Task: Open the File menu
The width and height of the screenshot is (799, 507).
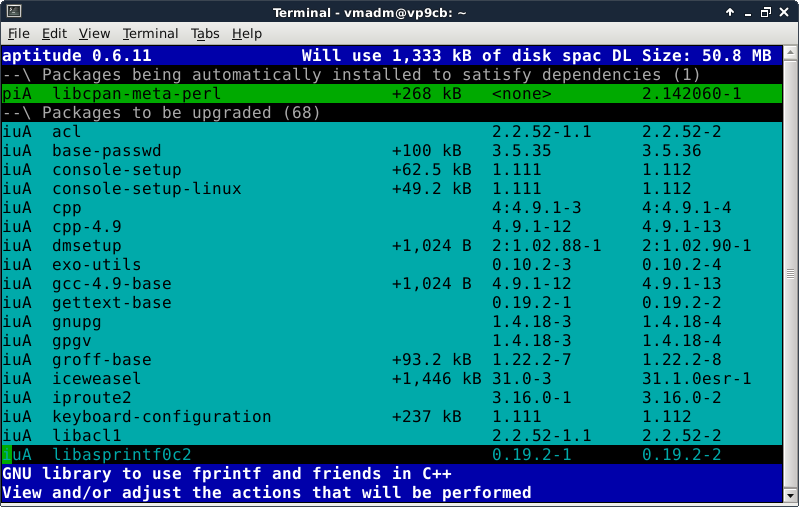Action: click(x=19, y=33)
